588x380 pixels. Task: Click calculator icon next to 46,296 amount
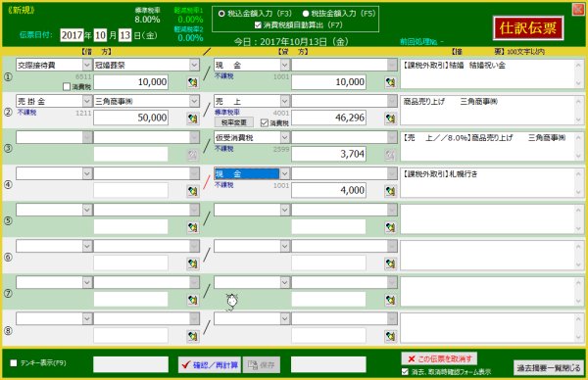tap(390, 119)
